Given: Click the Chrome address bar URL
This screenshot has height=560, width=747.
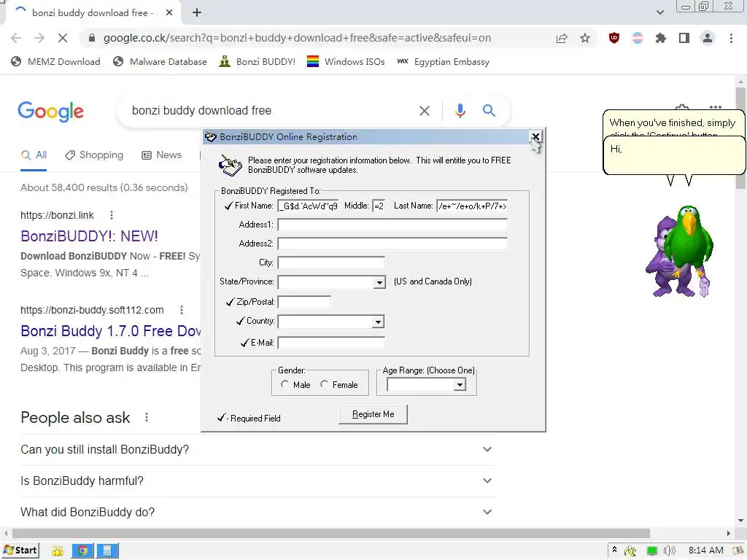Looking at the screenshot, I should point(298,38).
